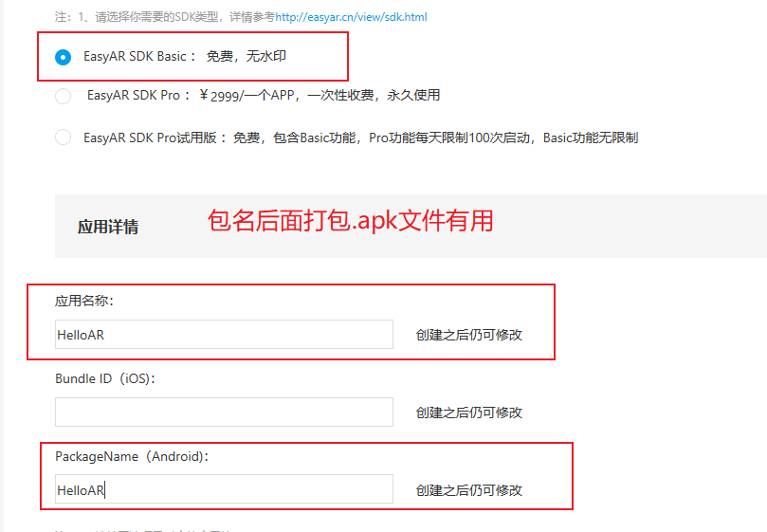Open the easyar.cn/view/sdk.html link

click(351, 17)
